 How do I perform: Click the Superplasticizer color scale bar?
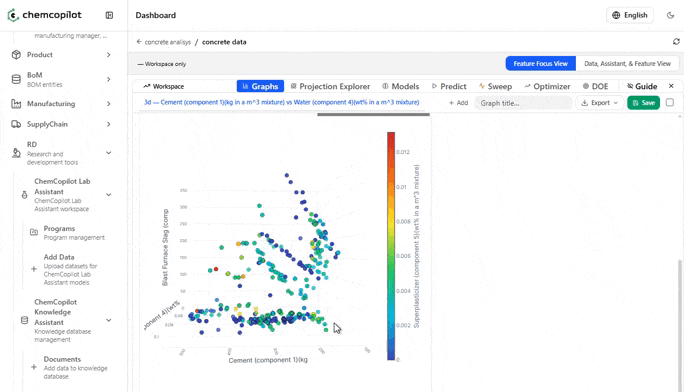point(391,246)
